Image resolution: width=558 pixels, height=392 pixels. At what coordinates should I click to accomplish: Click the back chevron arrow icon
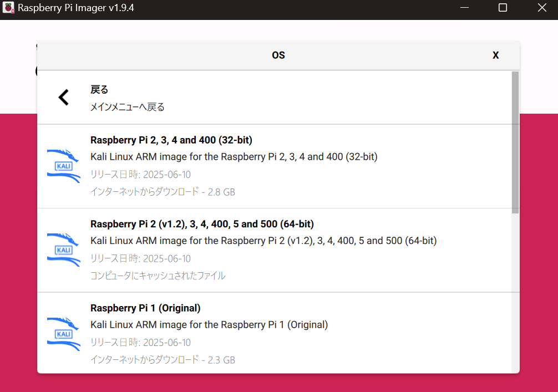pyautogui.click(x=64, y=98)
